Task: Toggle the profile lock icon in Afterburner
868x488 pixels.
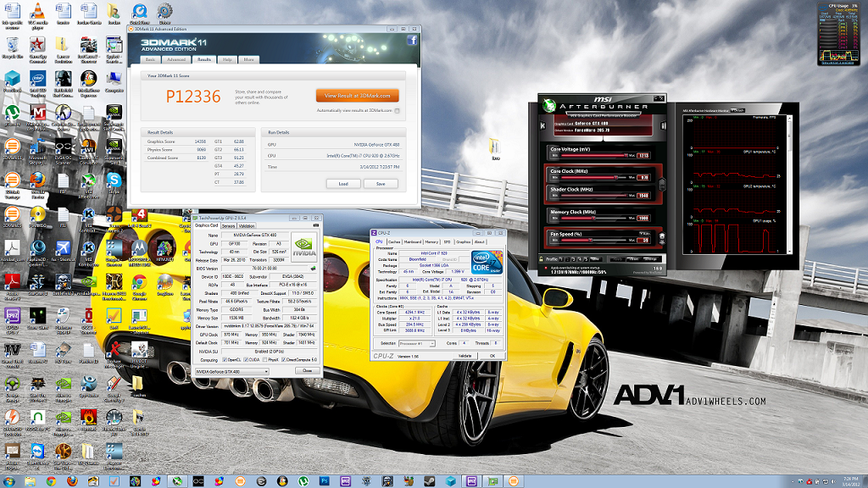Action: pos(541,259)
